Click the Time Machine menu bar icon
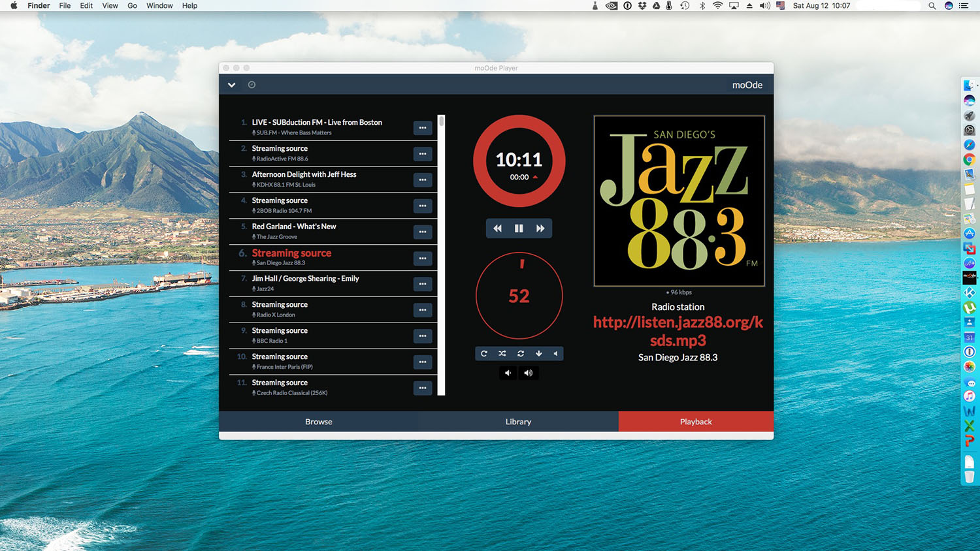980x551 pixels. (x=685, y=6)
